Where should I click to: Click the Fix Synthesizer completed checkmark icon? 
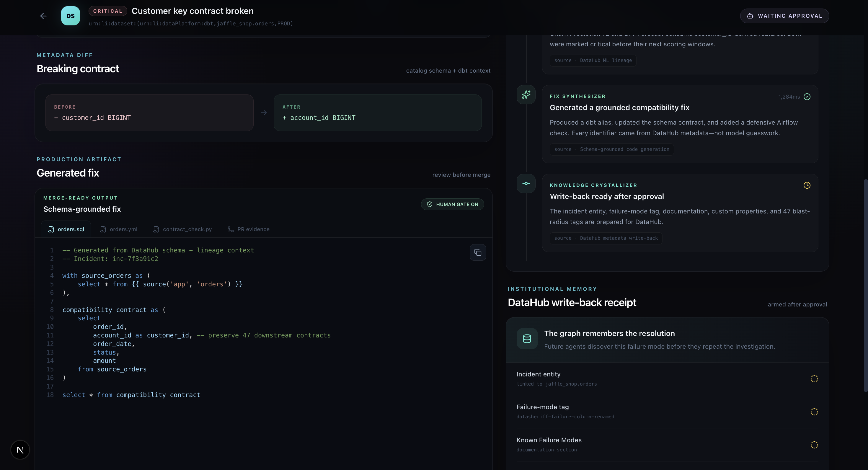[x=807, y=97]
